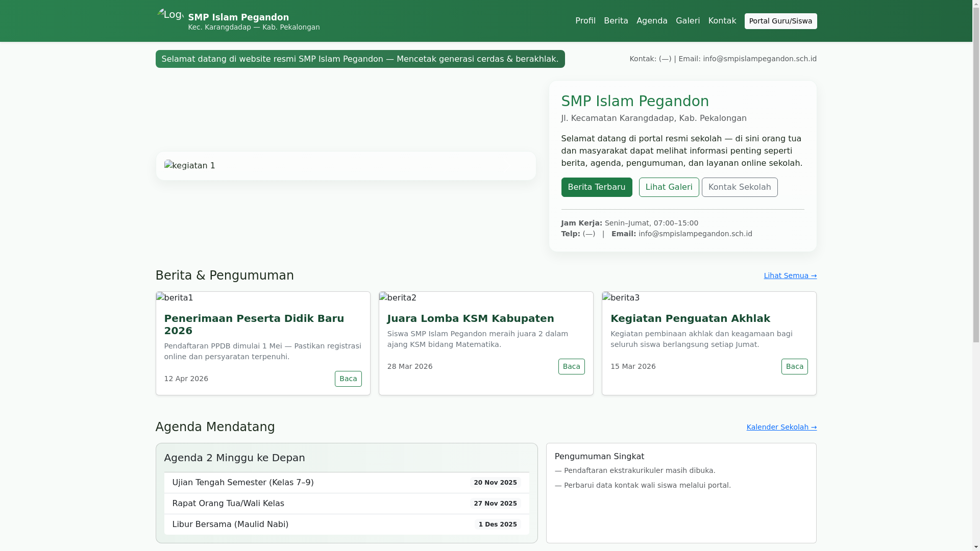The height and width of the screenshot is (551, 980).
Task: Click the 1 Des 2025 date badge
Action: (498, 524)
